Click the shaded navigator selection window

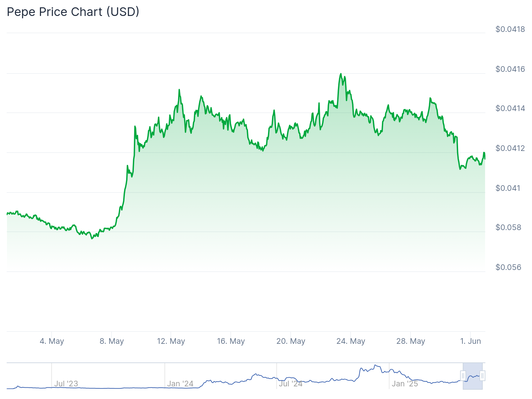[x=473, y=376]
